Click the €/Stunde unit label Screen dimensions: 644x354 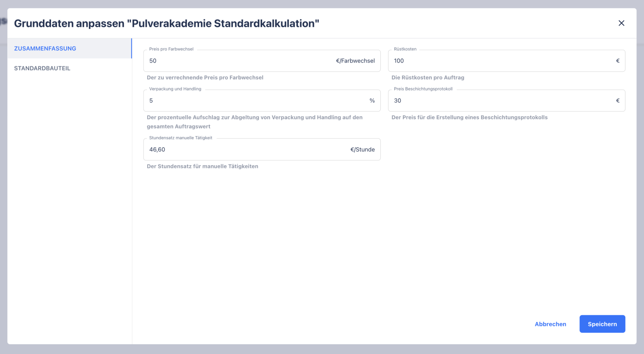[363, 150]
